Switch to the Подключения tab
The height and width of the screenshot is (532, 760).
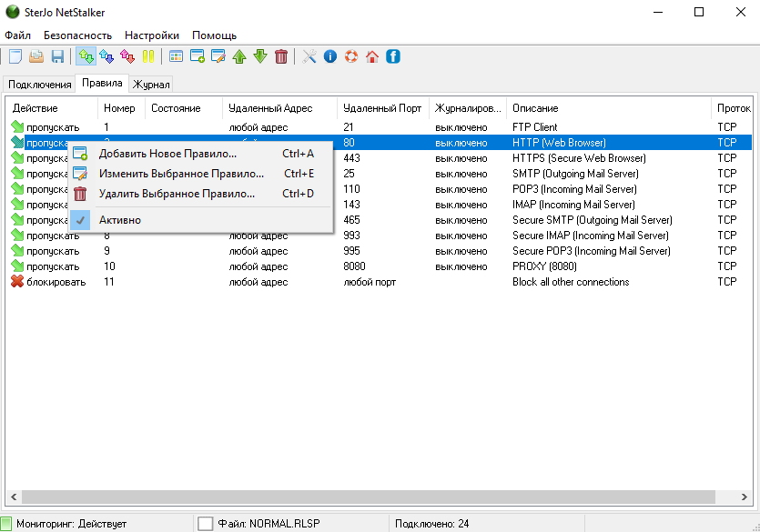[x=40, y=85]
